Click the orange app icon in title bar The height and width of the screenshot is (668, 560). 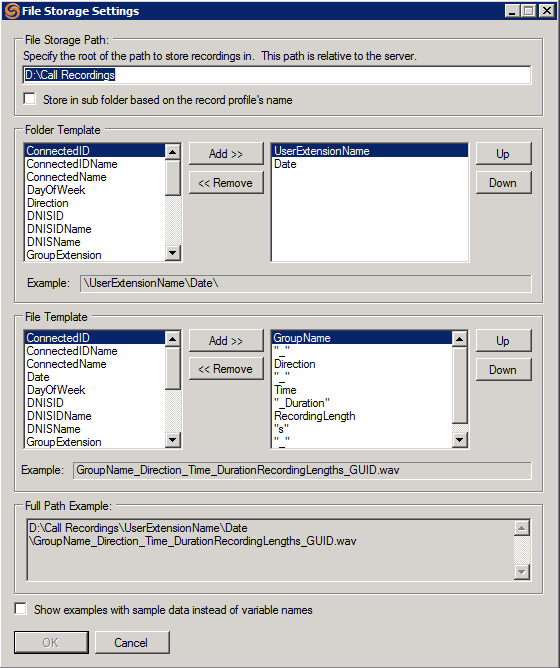pyautogui.click(x=12, y=11)
